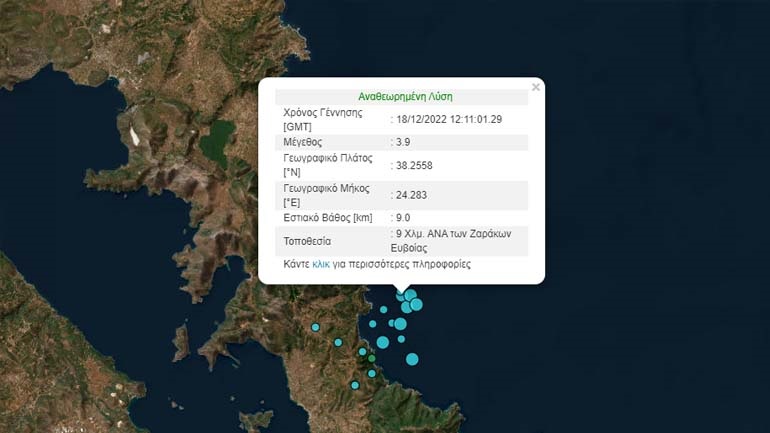Click the Τοποθεσία location value text
The width and height of the screenshot is (770, 433).
click(451, 241)
